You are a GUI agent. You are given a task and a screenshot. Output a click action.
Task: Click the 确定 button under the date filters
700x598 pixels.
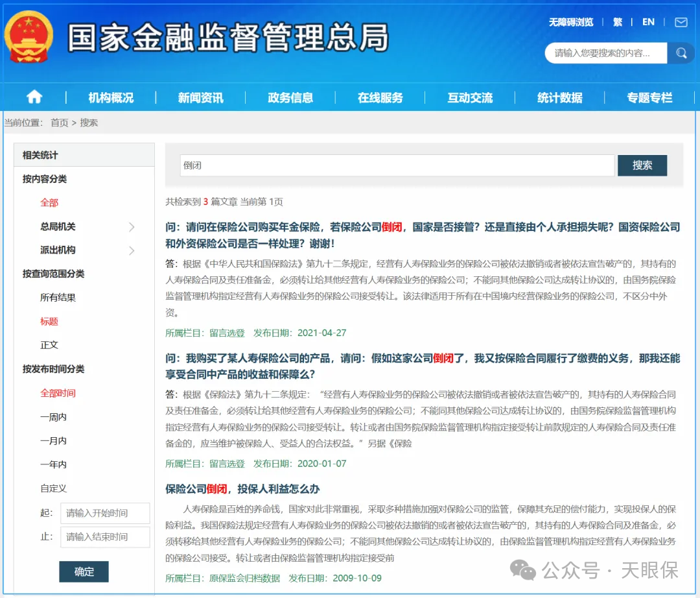(84, 571)
